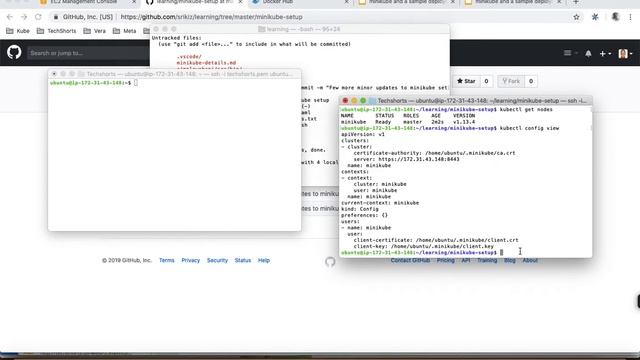This screenshot has width=640, height=360.
Task: Open Status link in footer
Action: [x=243, y=260]
